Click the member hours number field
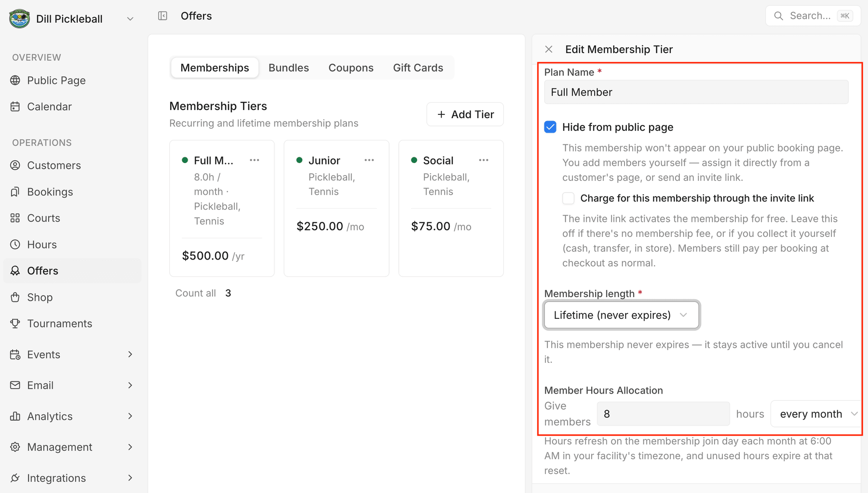 click(x=664, y=414)
